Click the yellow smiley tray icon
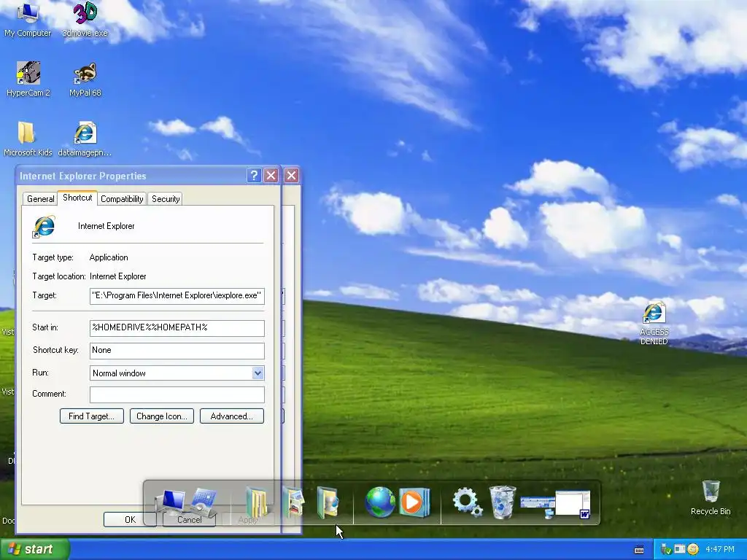Image resolution: width=747 pixels, height=560 pixels. [x=693, y=550]
